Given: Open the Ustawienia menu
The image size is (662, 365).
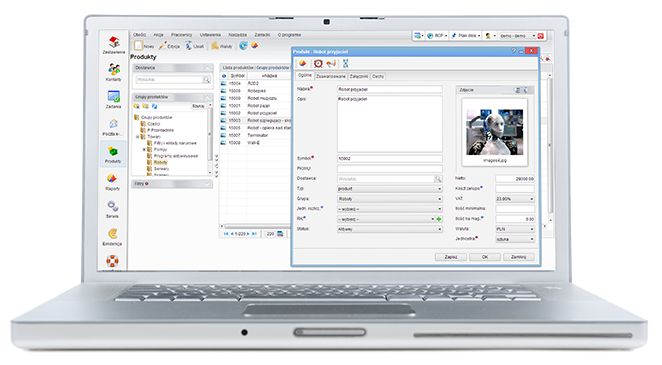Looking at the screenshot, I should pyautogui.click(x=210, y=35).
